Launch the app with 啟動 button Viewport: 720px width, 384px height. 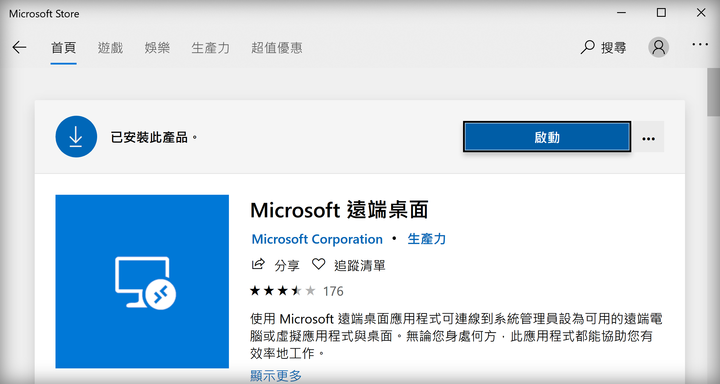point(547,137)
